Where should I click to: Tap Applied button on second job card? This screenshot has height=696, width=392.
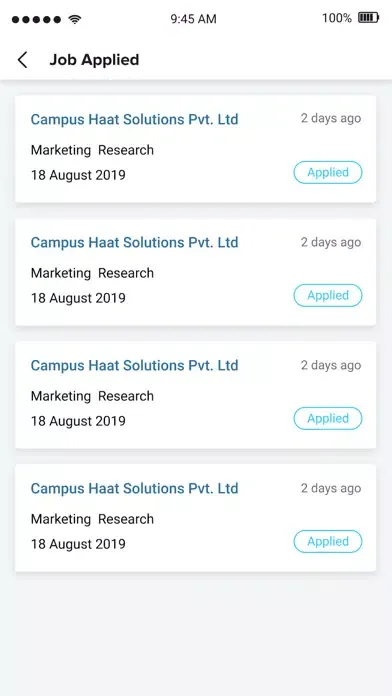[328, 295]
